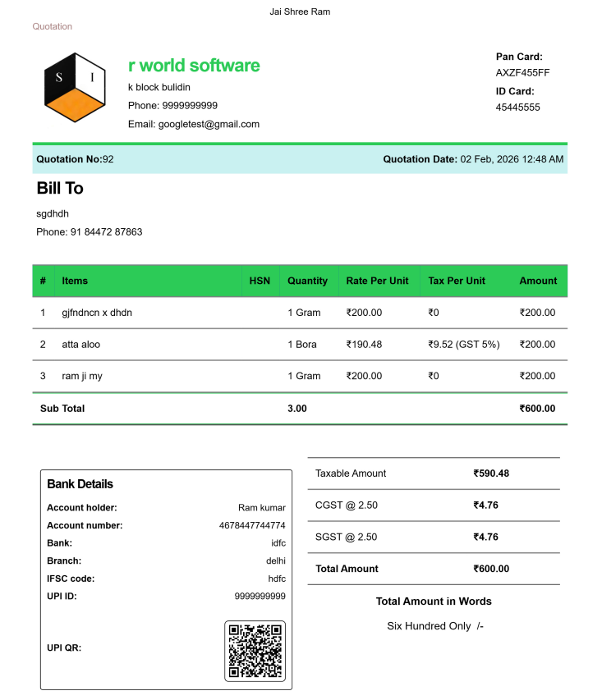Click the Bank Details heading

tap(80, 484)
